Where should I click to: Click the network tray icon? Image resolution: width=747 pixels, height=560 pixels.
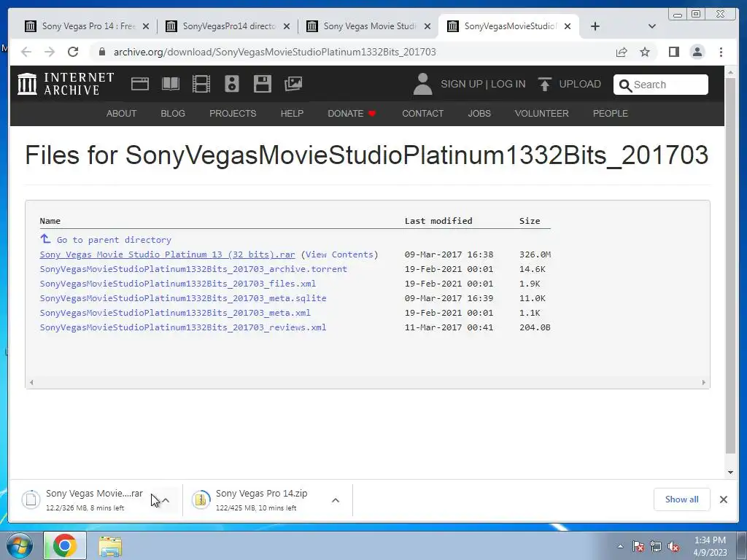click(656, 546)
